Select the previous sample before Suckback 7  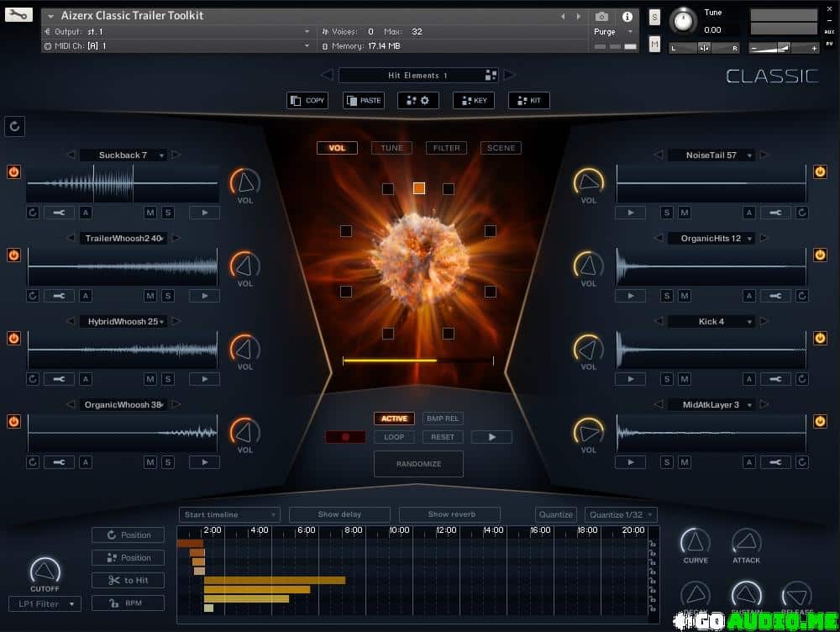tap(71, 155)
